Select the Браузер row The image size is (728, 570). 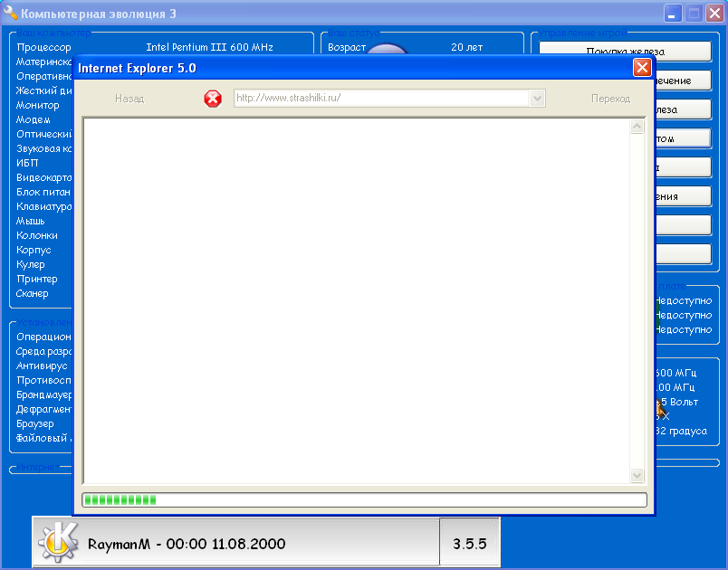click(x=34, y=424)
